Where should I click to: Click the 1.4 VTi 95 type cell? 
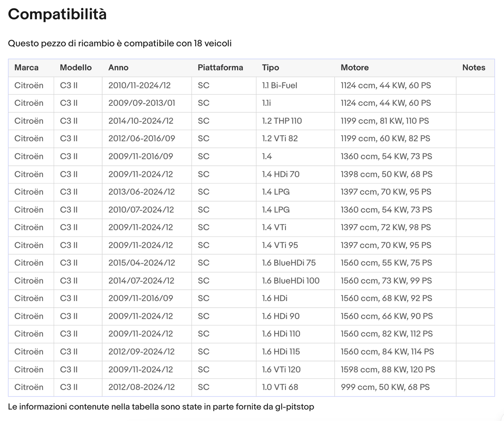click(x=280, y=245)
